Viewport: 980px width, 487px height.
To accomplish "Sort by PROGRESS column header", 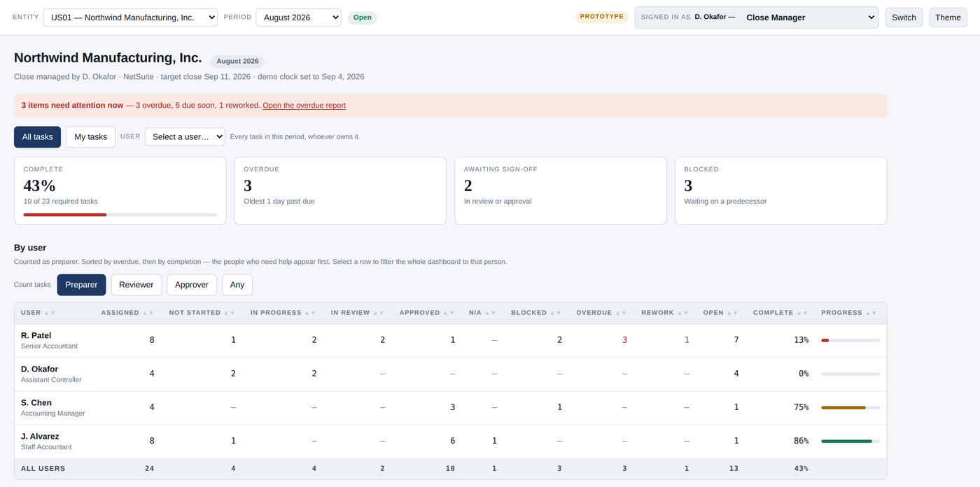I will [x=849, y=313].
